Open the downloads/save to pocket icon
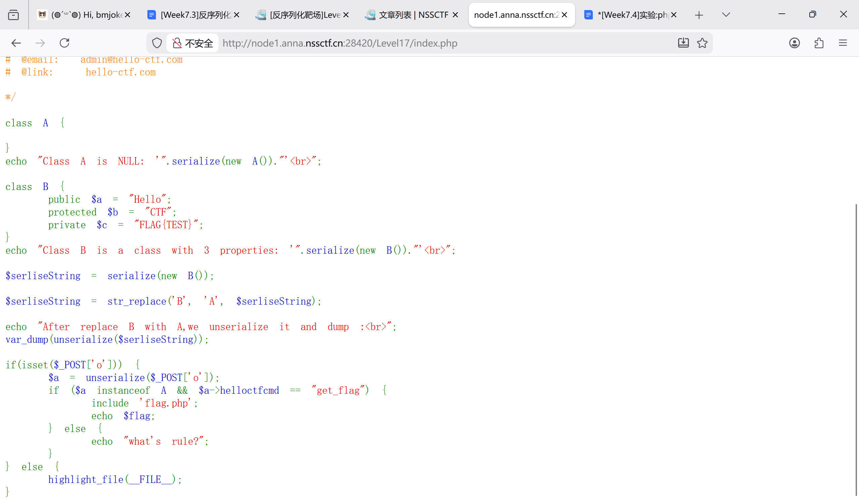Screen dimensions: 859x504 click(x=683, y=43)
